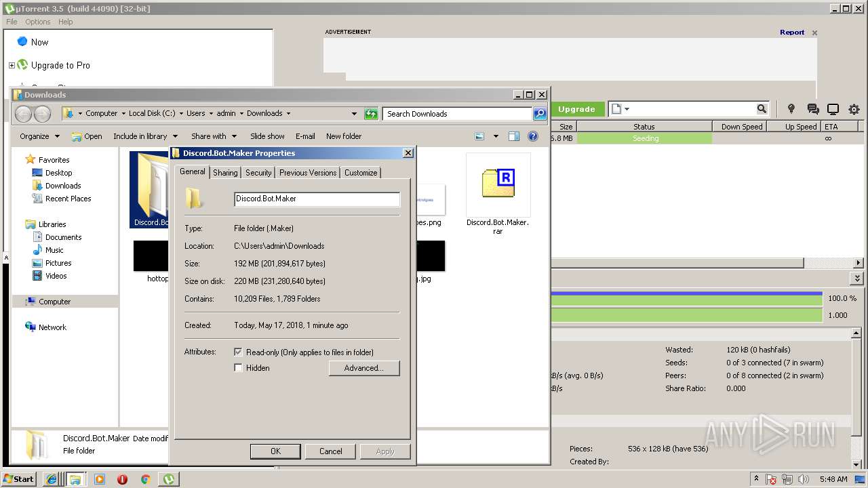Open the view options dropdown arrow
The height and width of the screenshot is (488, 868).
tap(496, 136)
